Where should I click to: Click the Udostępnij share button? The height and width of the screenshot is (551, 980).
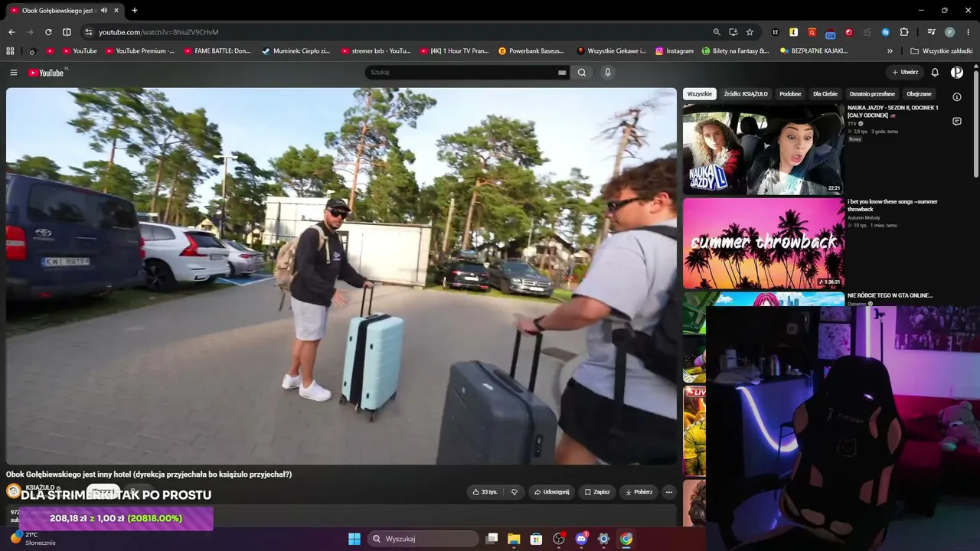point(551,492)
